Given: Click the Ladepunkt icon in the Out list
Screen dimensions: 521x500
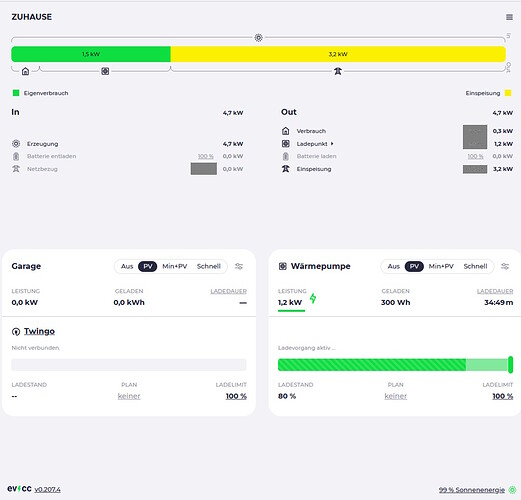Looking at the screenshot, I should [x=286, y=144].
